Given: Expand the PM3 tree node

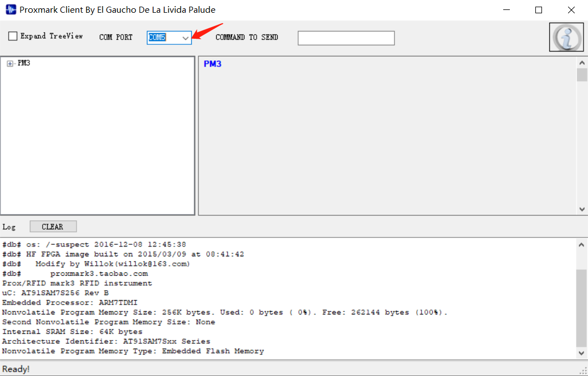Looking at the screenshot, I should click(x=10, y=64).
